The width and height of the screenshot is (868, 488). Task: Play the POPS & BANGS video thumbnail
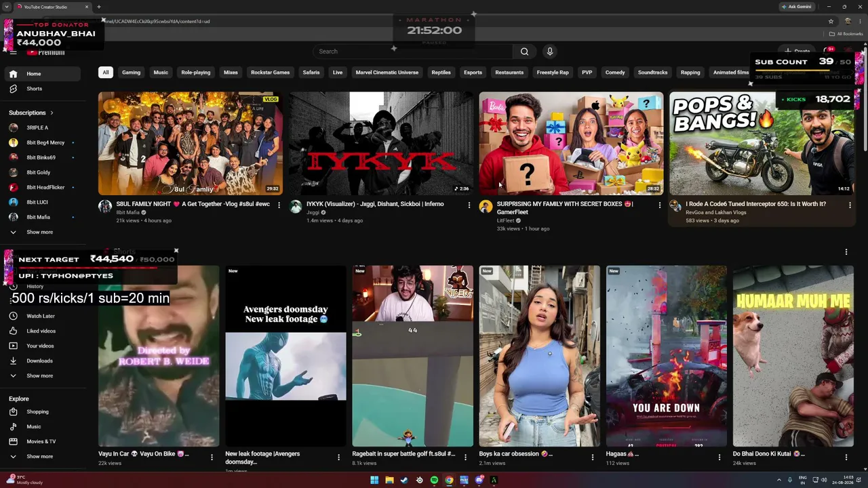(762, 143)
